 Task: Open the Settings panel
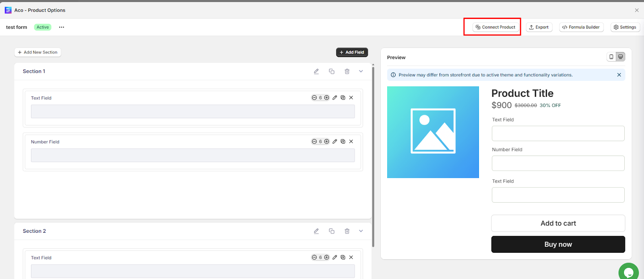coord(625,27)
